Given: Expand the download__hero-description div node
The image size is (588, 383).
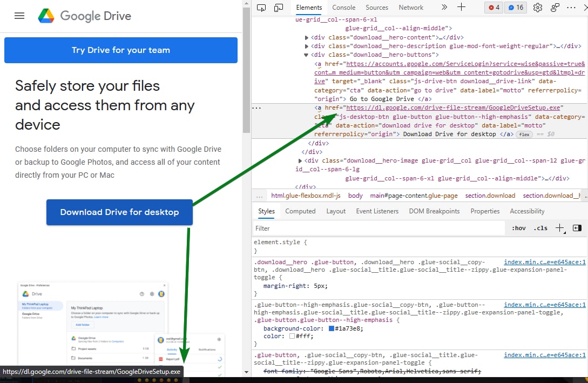Looking at the screenshot, I should pos(306,46).
